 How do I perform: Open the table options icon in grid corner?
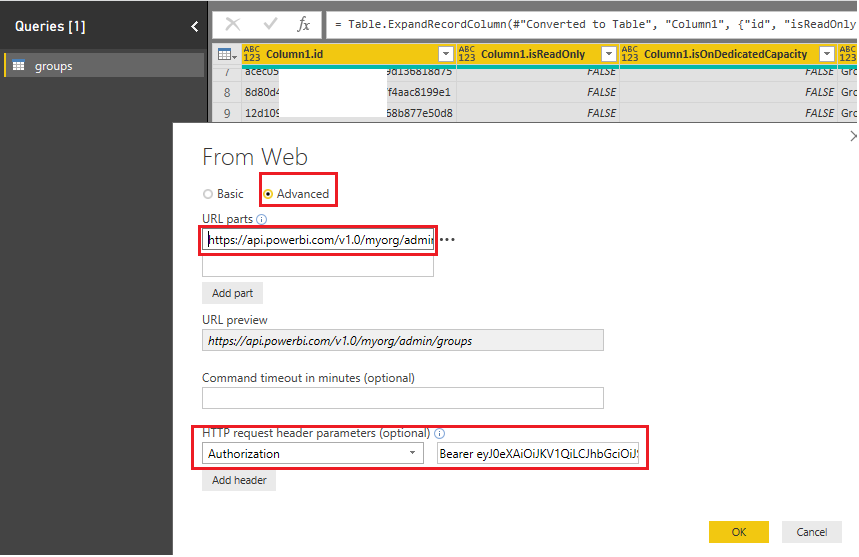227,54
